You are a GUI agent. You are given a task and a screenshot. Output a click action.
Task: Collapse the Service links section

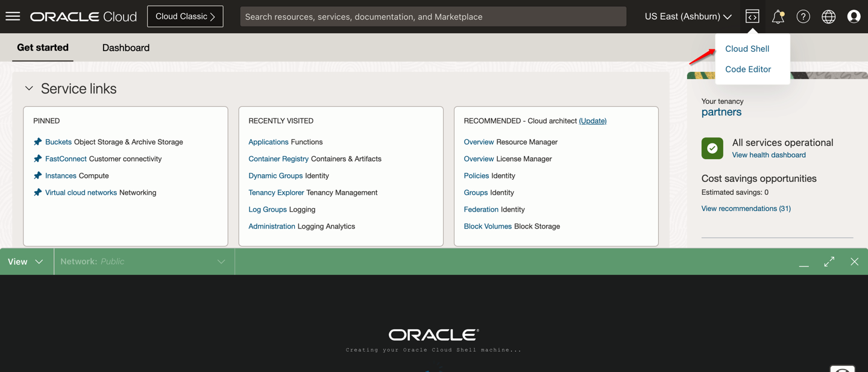(x=28, y=87)
